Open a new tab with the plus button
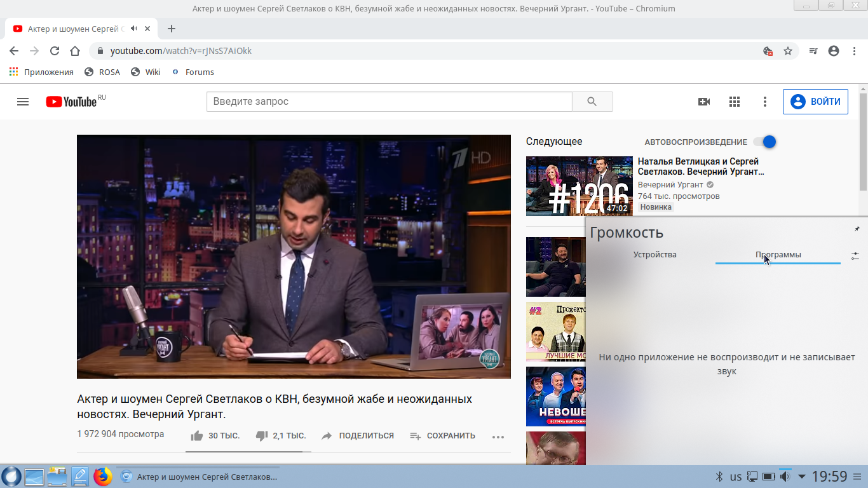The width and height of the screenshot is (868, 488). [172, 29]
